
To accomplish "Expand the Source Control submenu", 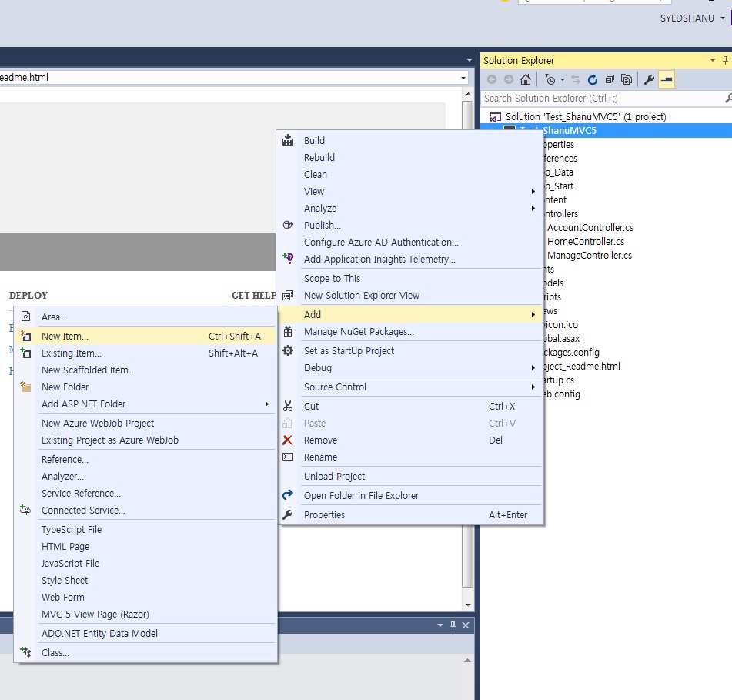I will [533, 387].
